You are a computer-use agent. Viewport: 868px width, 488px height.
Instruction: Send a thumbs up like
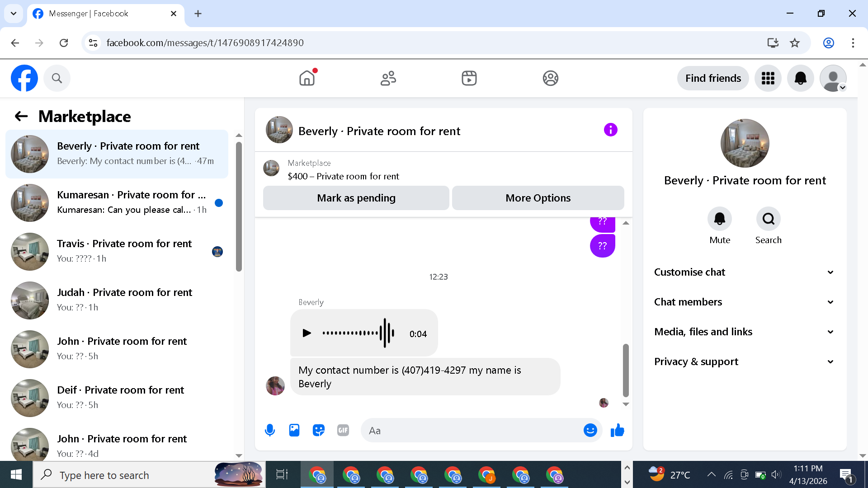pos(617,430)
